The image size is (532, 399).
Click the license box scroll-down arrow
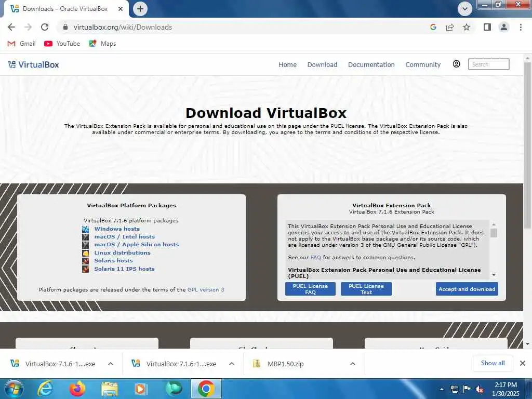(494, 275)
